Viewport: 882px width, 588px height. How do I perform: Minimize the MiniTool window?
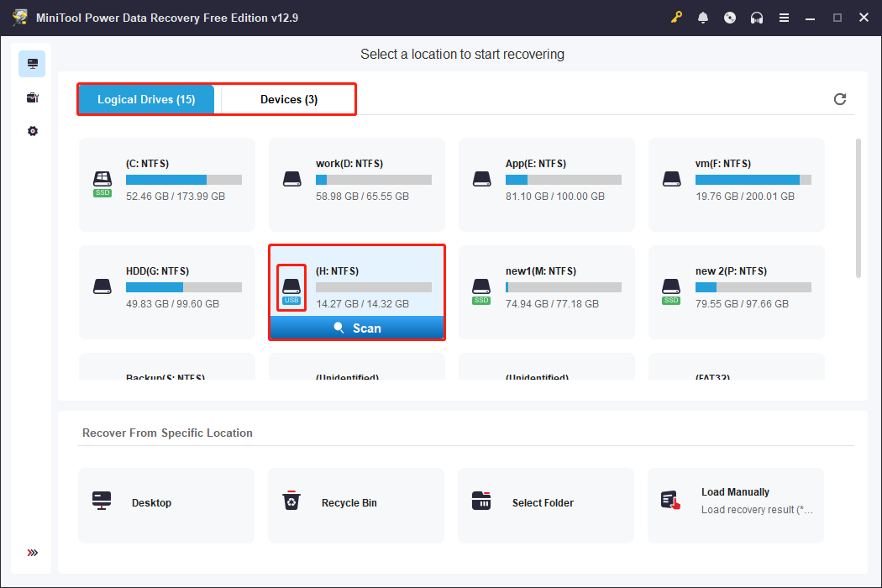click(810, 18)
